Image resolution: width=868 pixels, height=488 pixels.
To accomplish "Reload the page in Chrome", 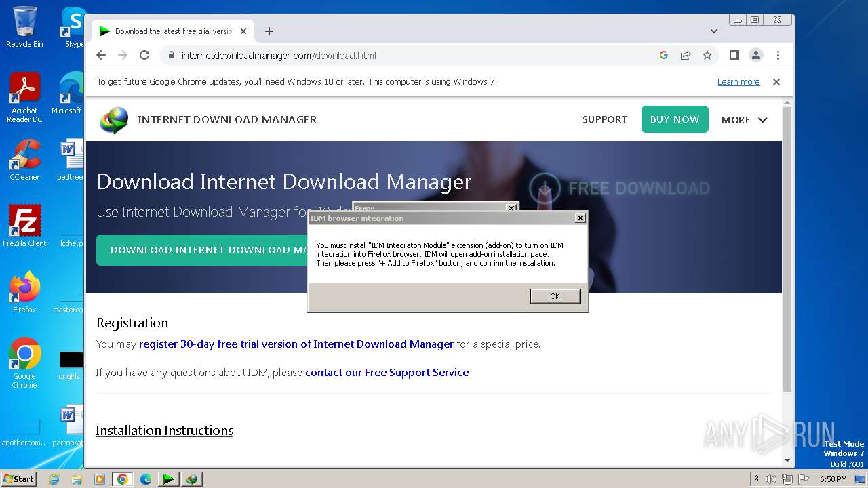I will click(144, 55).
